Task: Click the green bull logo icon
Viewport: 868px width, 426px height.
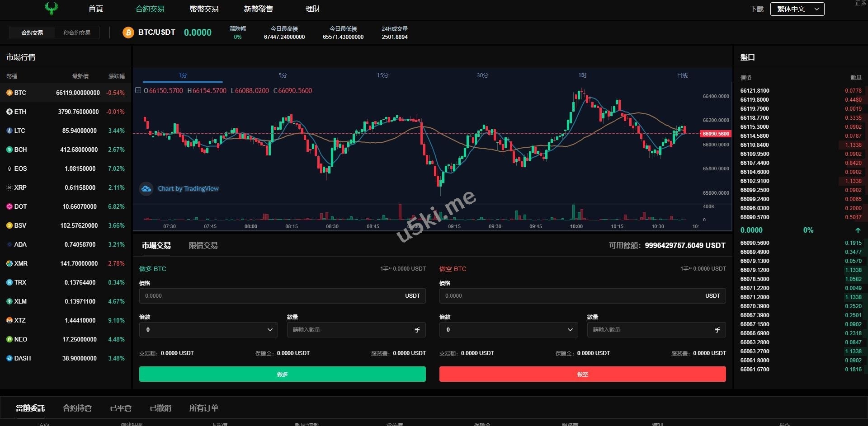Action: (52, 9)
